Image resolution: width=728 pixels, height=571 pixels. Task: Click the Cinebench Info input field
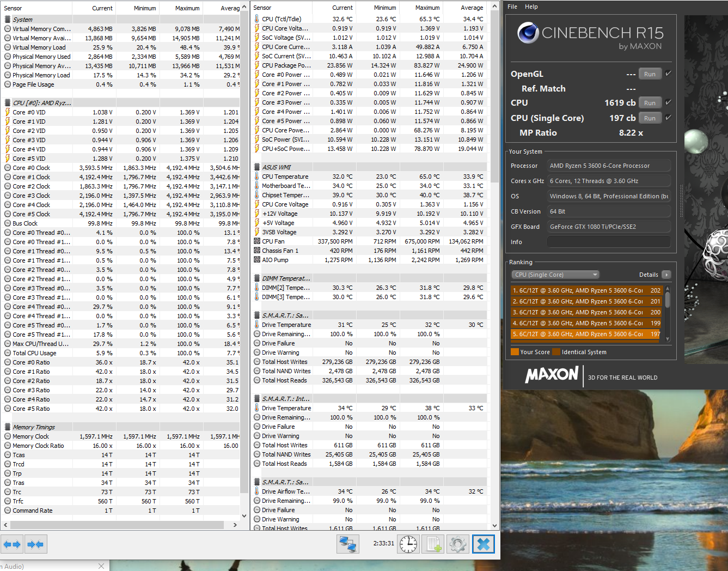click(609, 242)
